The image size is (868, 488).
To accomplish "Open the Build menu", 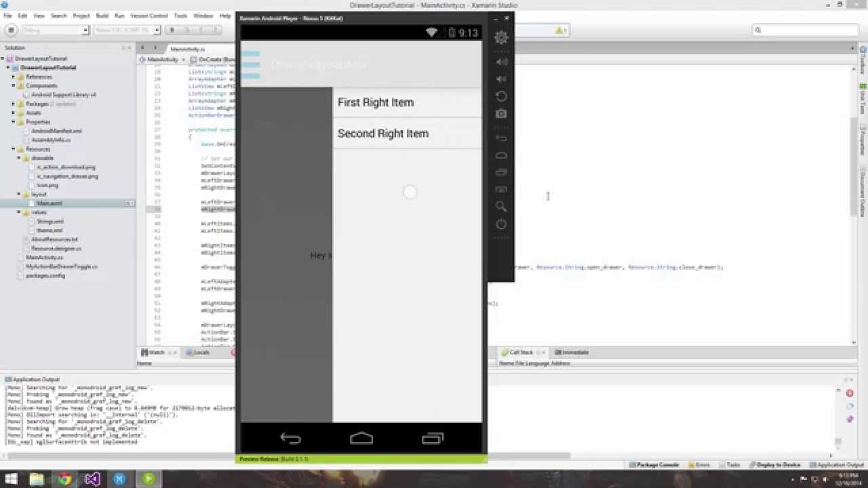I will pyautogui.click(x=102, y=15).
